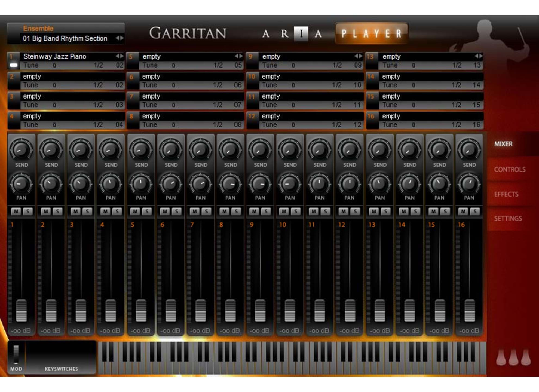Click the PAN knob on mixer channel 9
Viewport: 539px width, 392px height.
(x=260, y=184)
